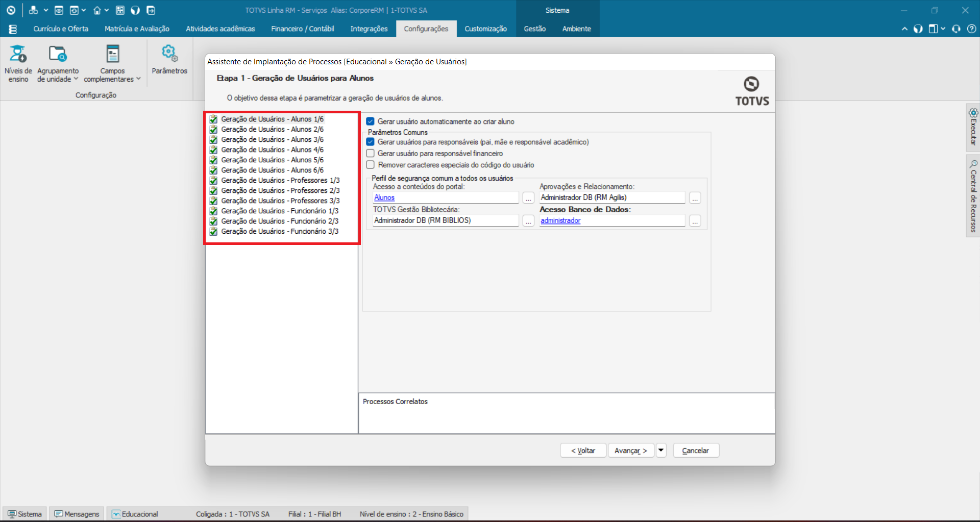
Task: Click the Sistema status bar icon
Action: [x=12, y=514]
